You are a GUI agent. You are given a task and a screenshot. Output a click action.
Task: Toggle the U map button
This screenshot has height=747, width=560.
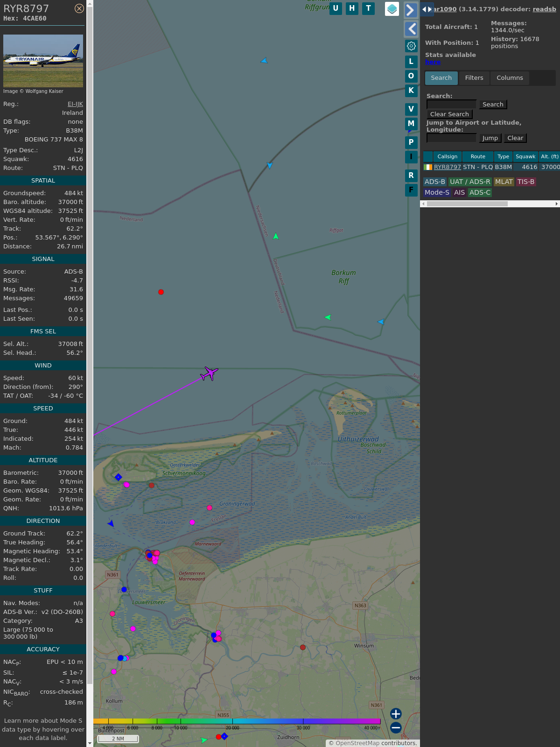336,8
